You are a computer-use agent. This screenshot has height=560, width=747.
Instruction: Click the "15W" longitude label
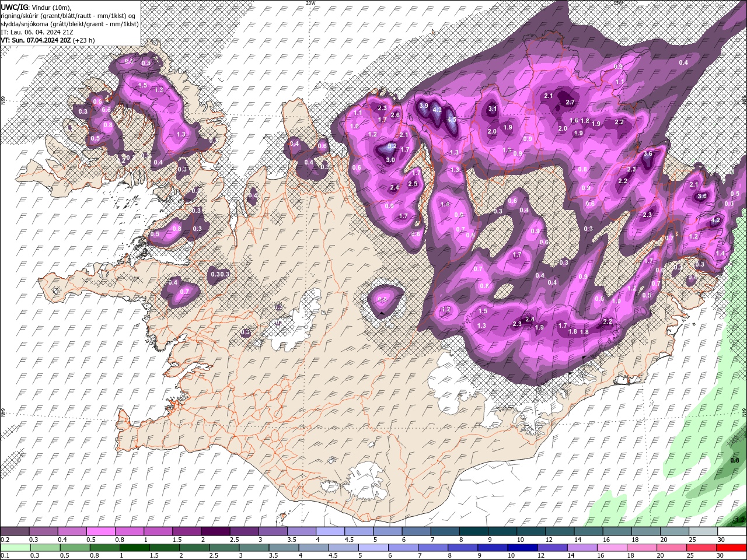pyautogui.click(x=618, y=3)
